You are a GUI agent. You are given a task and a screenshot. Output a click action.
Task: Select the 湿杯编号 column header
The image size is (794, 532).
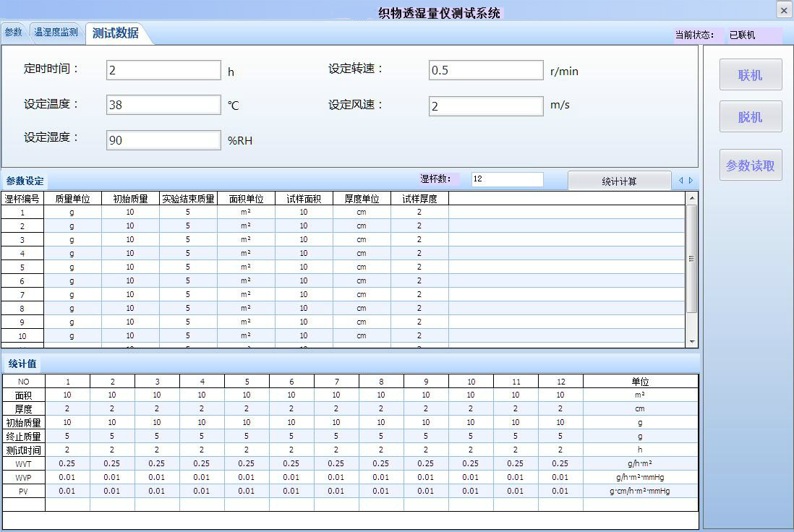click(x=22, y=198)
